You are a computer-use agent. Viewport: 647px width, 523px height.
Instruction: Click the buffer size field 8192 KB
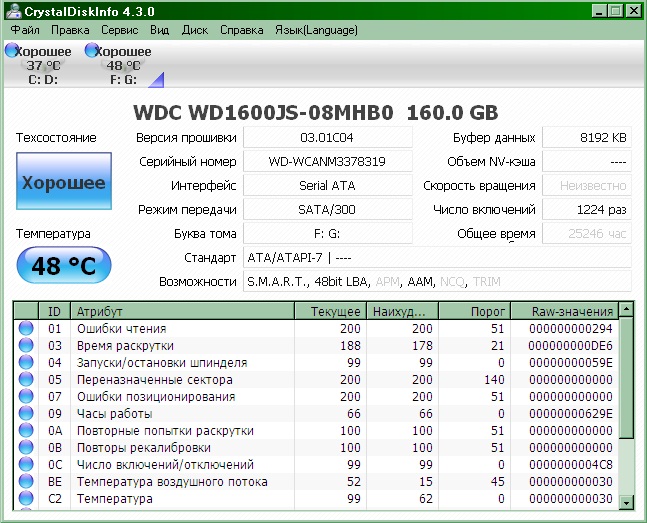587,137
